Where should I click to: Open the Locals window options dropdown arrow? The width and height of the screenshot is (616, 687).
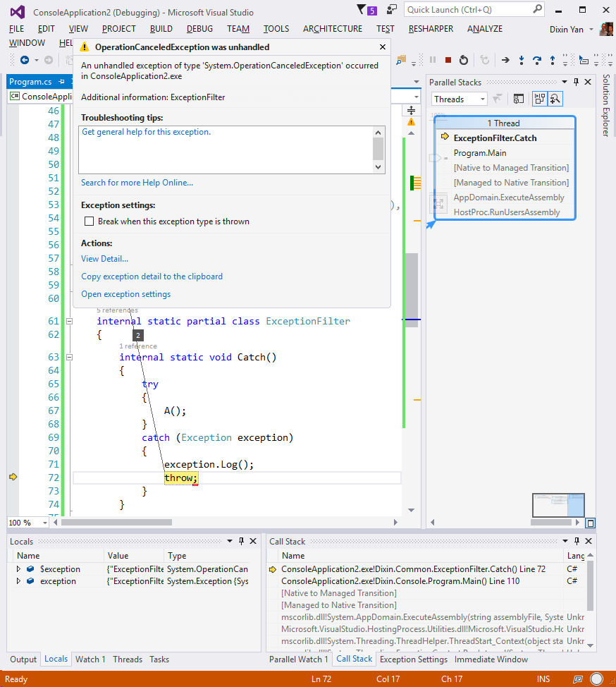(230, 541)
